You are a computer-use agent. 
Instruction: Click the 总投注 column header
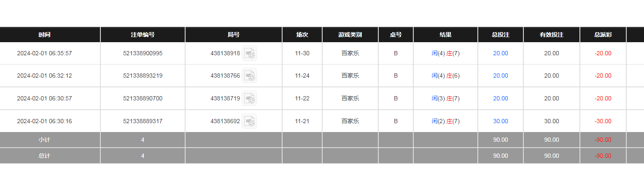pos(501,35)
